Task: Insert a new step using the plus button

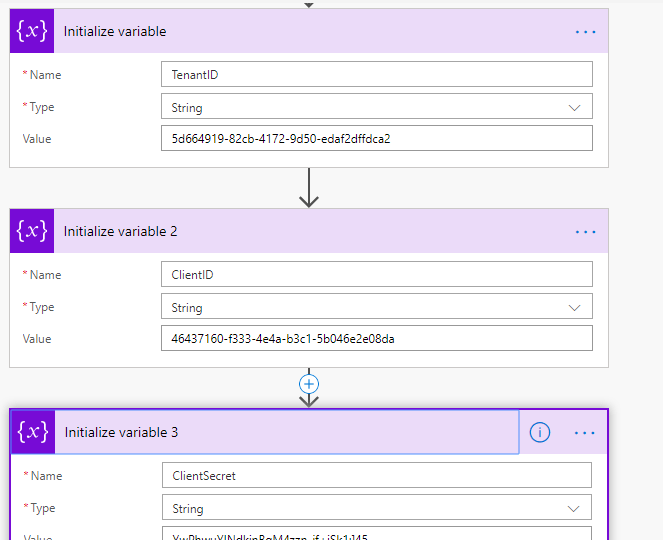Action: pos(309,384)
